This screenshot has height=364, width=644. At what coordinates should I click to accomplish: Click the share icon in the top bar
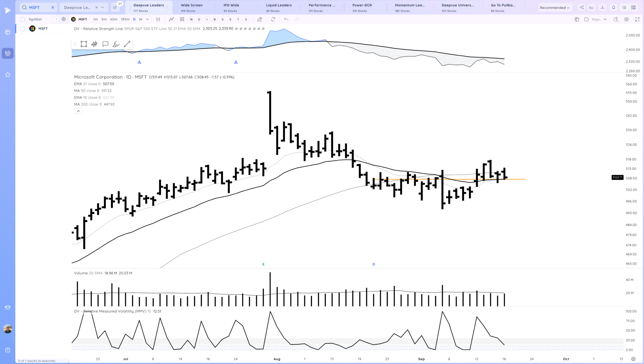(582, 8)
